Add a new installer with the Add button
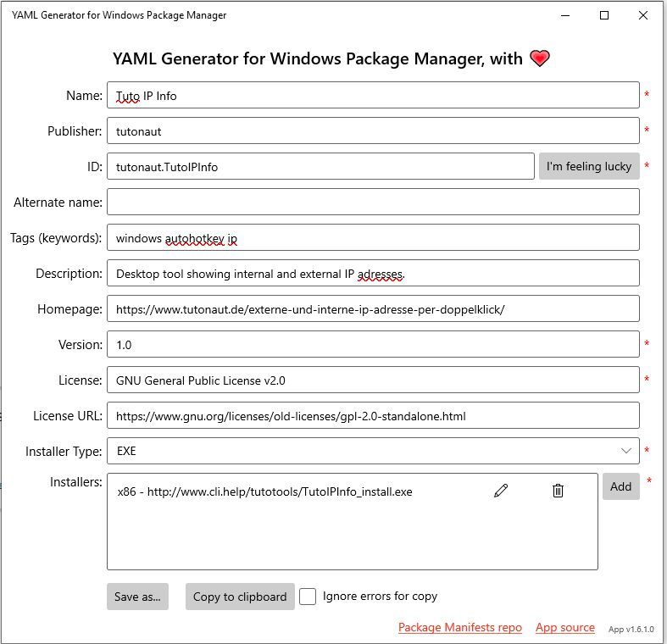This screenshot has width=667, height=644. click(620, 486)
